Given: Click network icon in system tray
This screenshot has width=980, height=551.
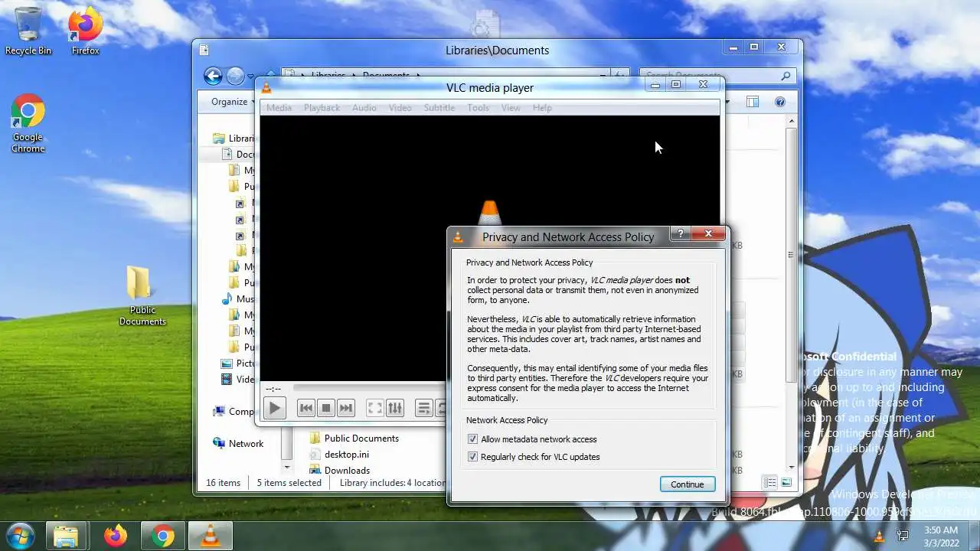Looking at the screenshot, I should [x=903, y=536].
